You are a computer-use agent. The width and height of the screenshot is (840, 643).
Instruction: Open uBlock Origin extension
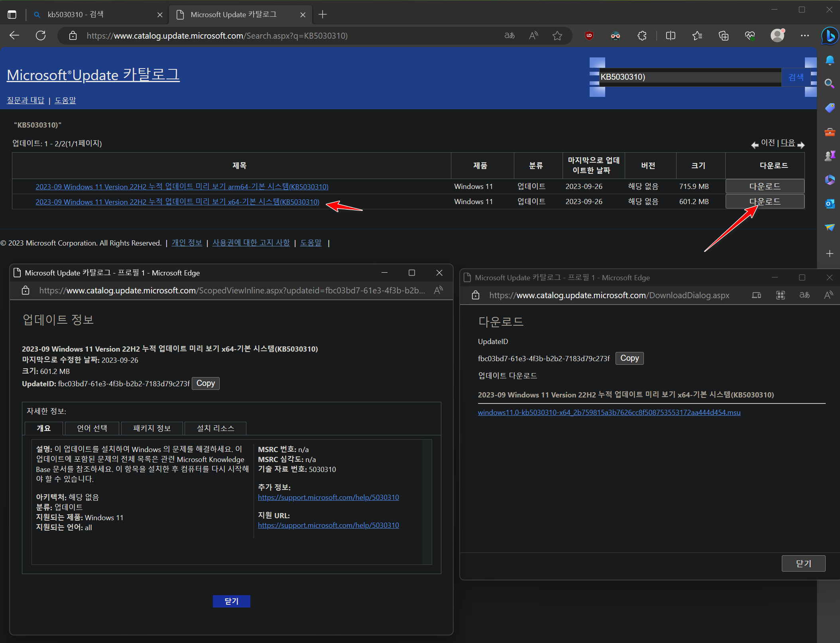[x=589, y=35]
